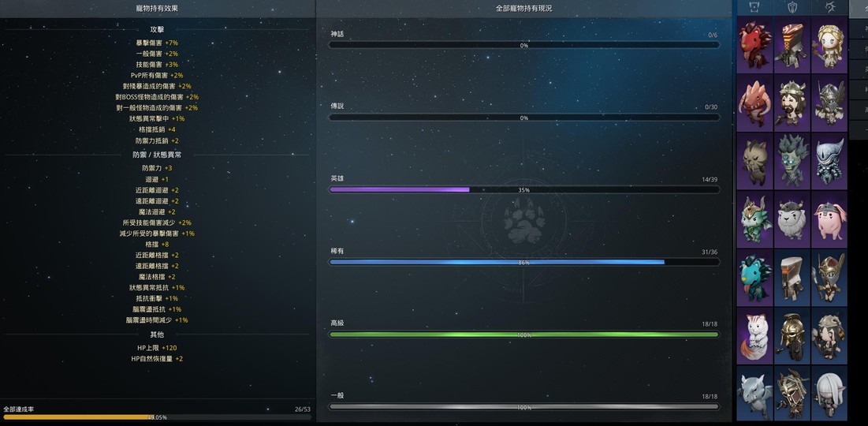Choose the gray gargoyle pet

coord(754,393)
